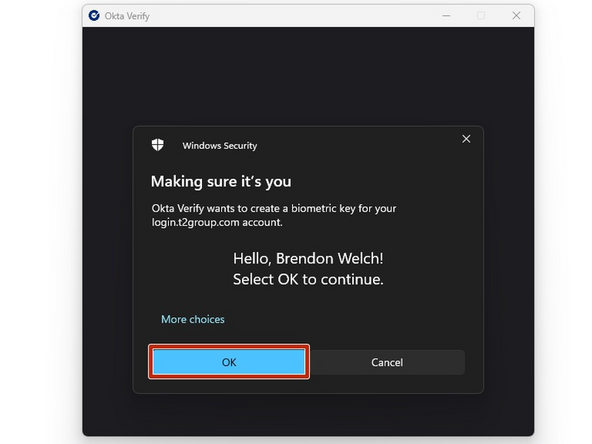The image size is (592, 444).
Task: Open the More choices link
Action: pos(193,319)
